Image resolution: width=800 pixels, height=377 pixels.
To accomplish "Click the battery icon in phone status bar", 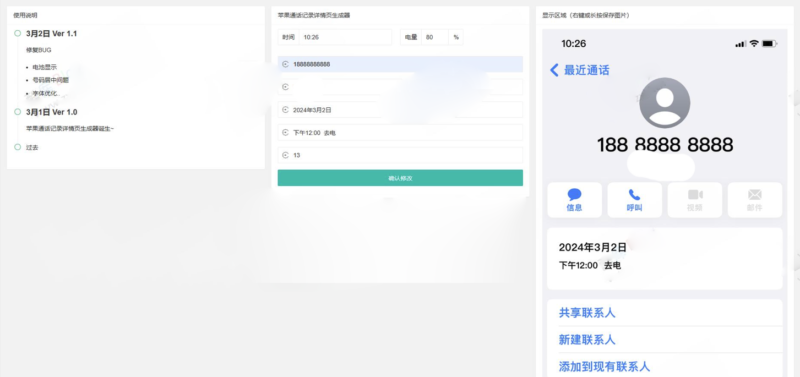I will (x=769, y=44).
